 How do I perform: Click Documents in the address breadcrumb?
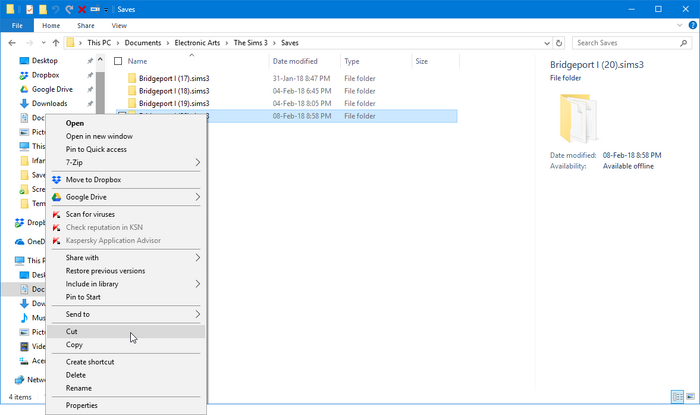tap(143, 43)
